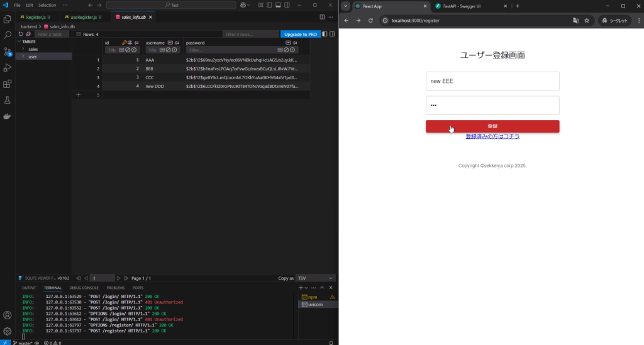
Task: Expand the sales table tree item
Action: pyautogui.click(x=24, y=49)
